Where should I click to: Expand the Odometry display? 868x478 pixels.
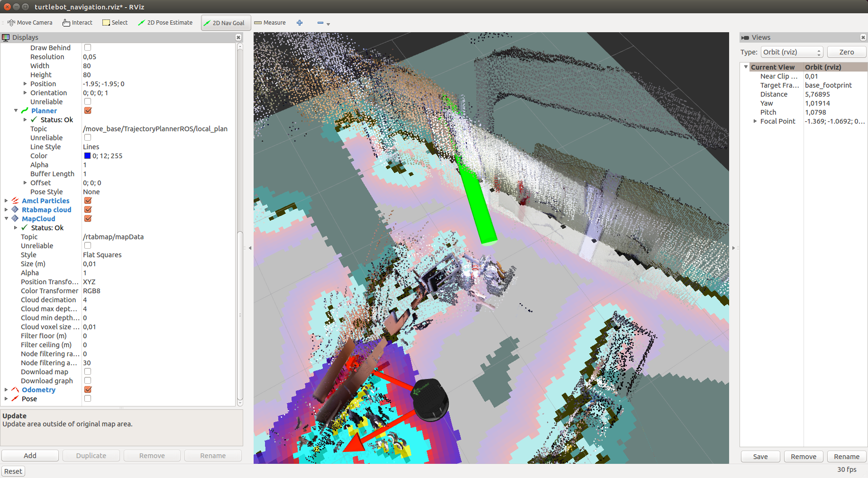point(6,390)
